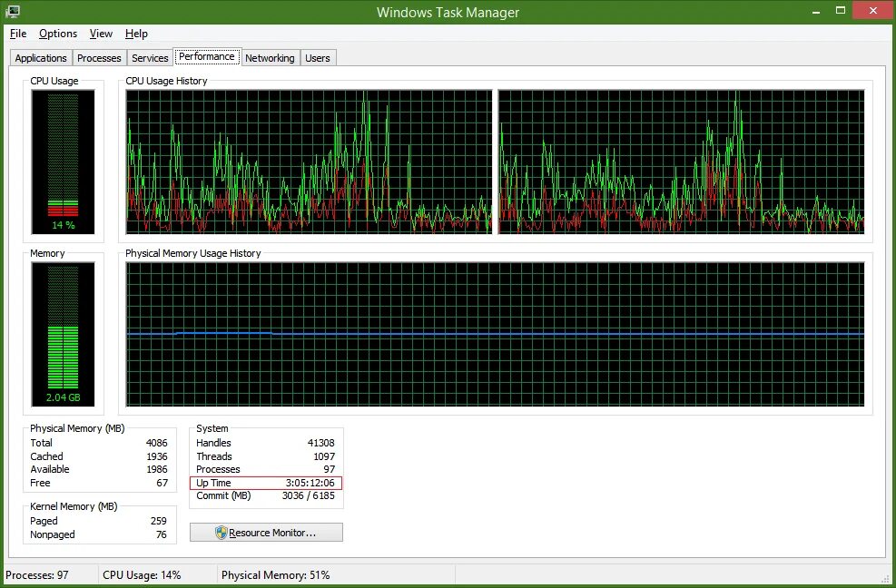Open the Help menu

(136, 34)
